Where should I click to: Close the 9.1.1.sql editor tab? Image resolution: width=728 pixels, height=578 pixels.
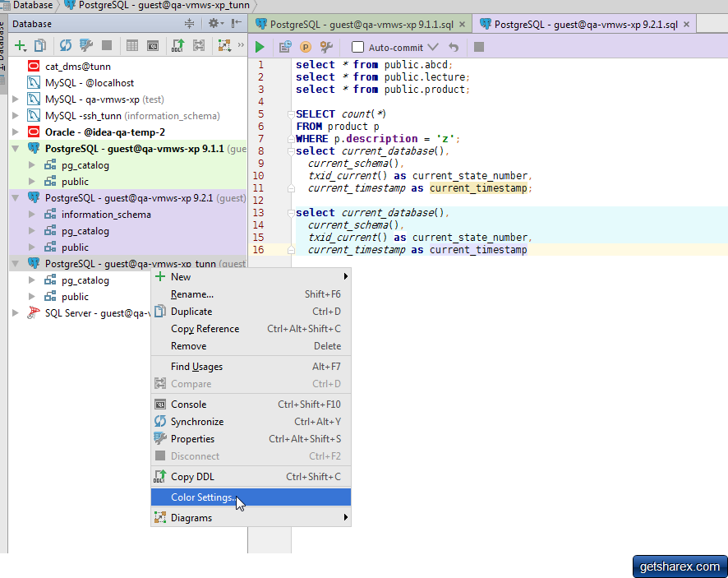coord(462,25)
